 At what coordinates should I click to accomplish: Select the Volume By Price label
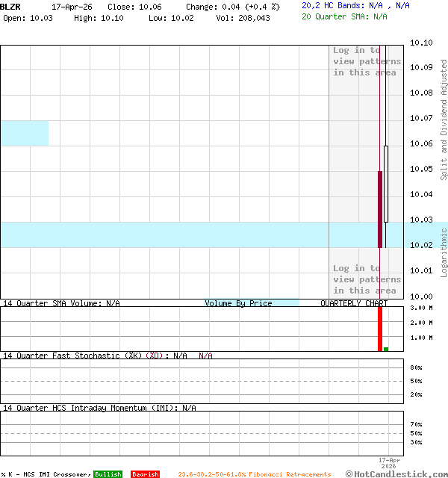coord(239,303)
